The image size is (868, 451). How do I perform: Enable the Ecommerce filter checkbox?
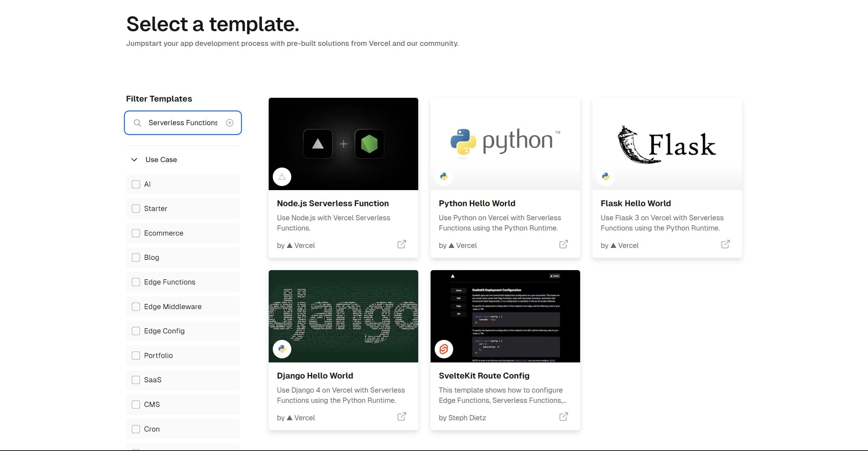click(x=136, y=233)
